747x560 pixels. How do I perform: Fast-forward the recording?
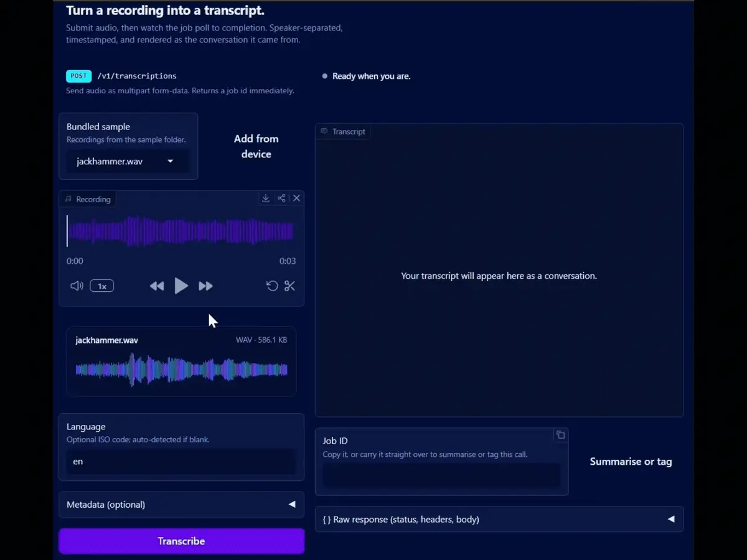[x=205, y=286]
